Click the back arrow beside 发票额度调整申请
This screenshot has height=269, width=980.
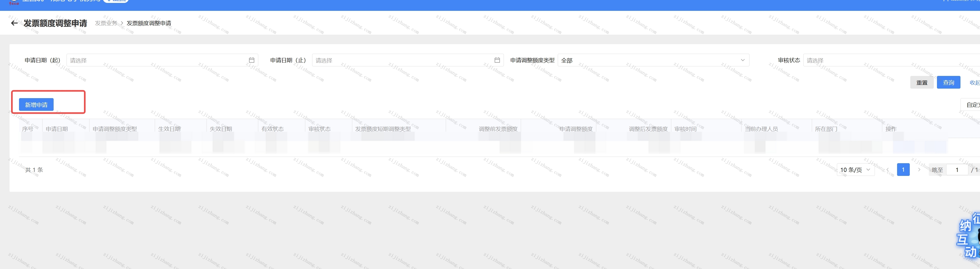[x=14, y=23]
